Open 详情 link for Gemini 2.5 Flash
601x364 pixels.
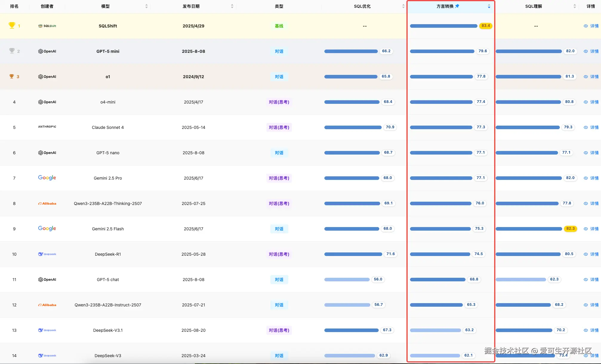(594, 229)
